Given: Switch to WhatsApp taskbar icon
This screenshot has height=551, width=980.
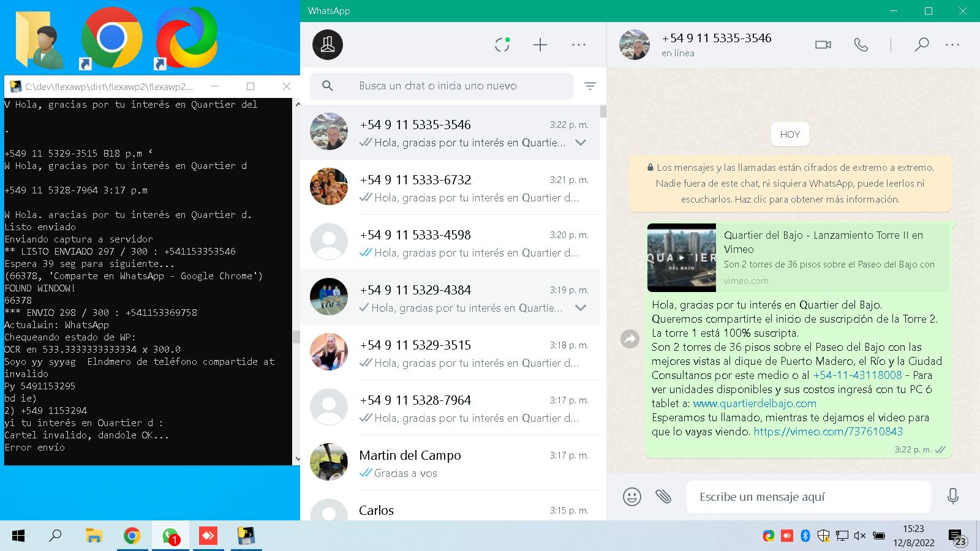Looking at the screenshot, I should tap(170, 536).
